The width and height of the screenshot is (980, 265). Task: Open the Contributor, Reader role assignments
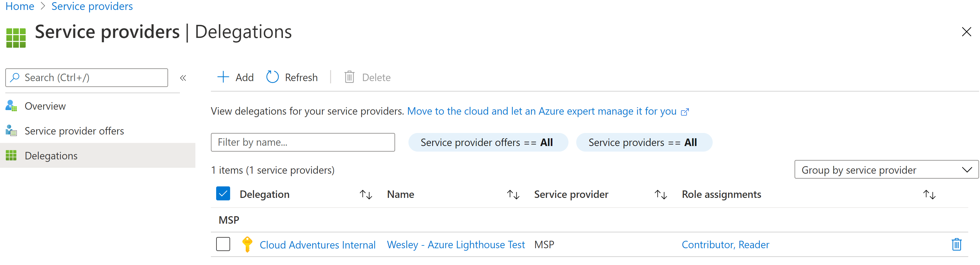coord(725,245)
